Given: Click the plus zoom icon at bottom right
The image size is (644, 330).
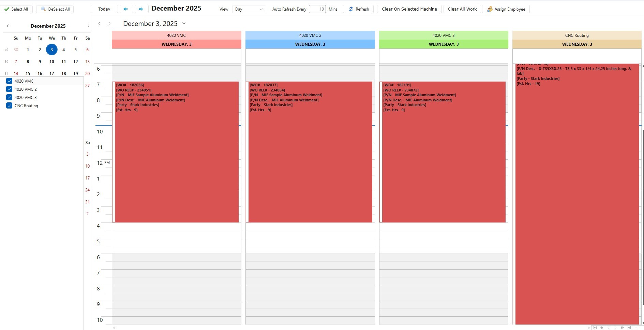Looking at the screenshot, I should (636, 328).
